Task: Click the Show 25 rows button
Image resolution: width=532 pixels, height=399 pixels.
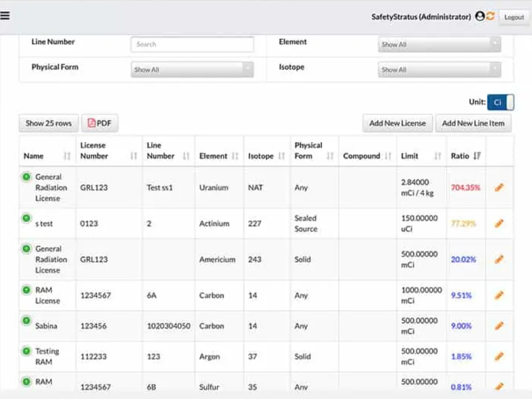Action: (x=48, y=122)
